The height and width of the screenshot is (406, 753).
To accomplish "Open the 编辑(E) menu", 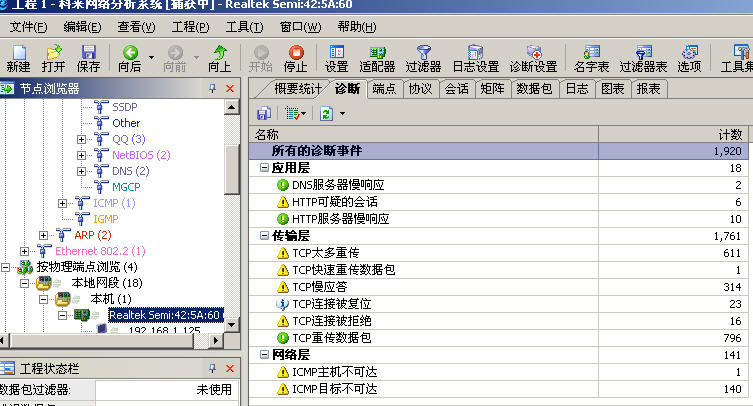I will [x=82, y=26].
